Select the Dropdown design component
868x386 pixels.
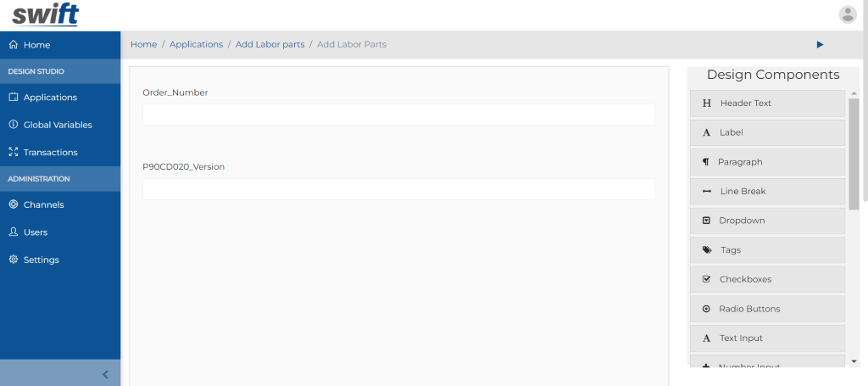[x=767, y=221]
